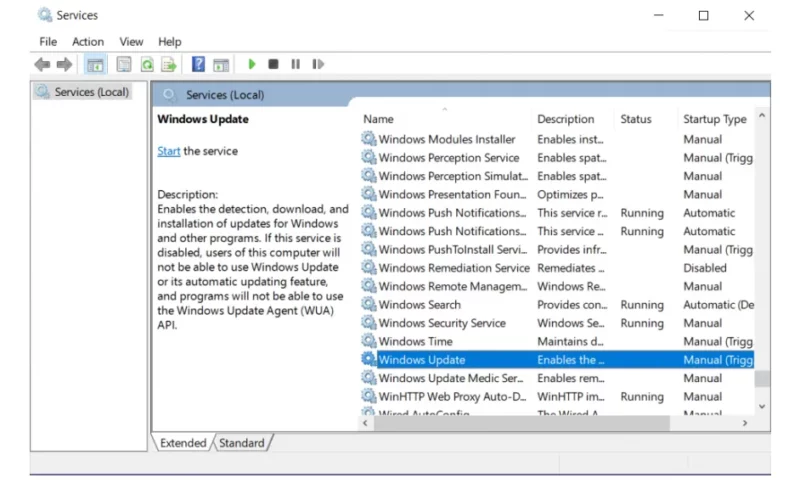Image resolution: width=800 pixels, height=500 pixels.
Task: Open the File menu
Action: pos(48,42)
